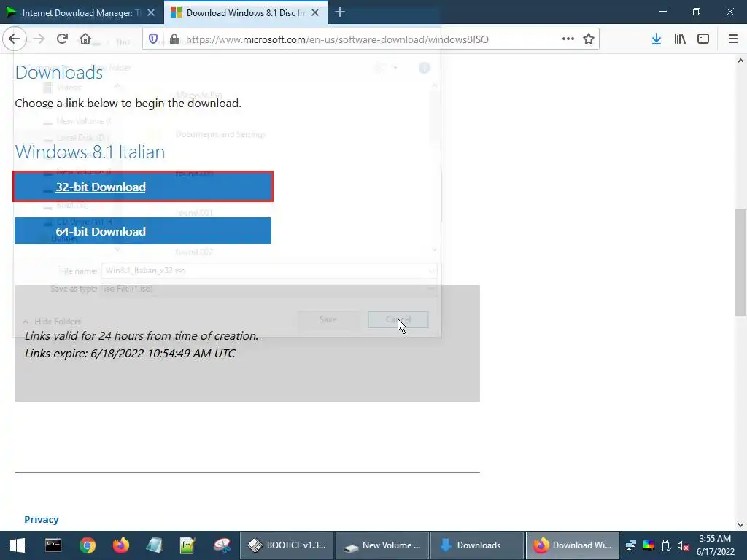Click the pinned Firefox taskbar icon
747x560 pixels.
pyautogui.click(x=120, y=545)
